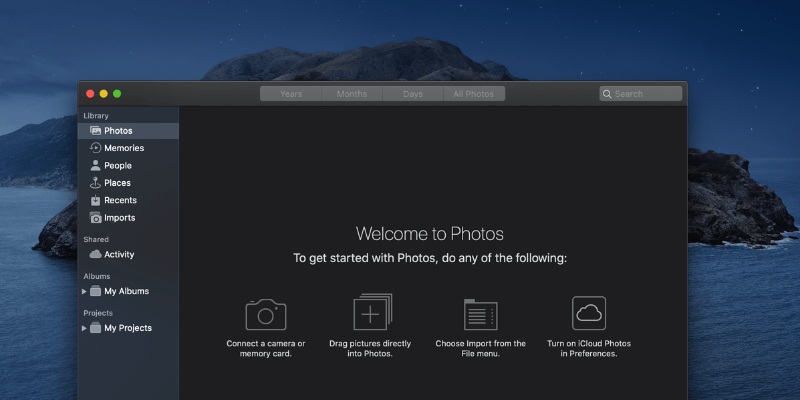
Task: Click the My Albums folder icon
Action: tap(95, 291)
